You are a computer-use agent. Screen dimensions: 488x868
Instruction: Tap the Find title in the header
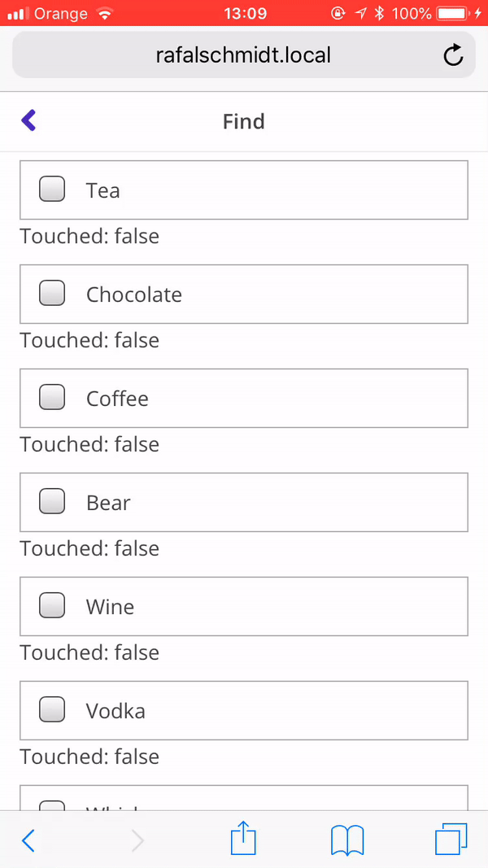coord(243,121)
